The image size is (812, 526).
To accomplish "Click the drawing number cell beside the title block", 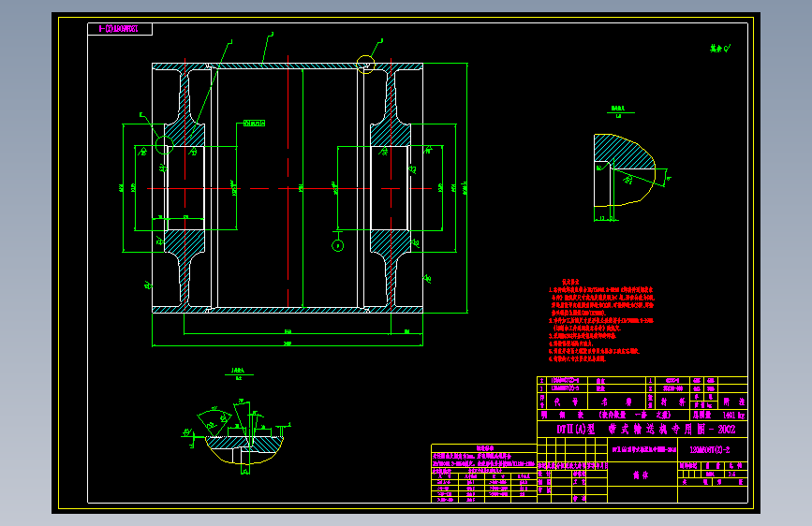I will click(713, 450).
